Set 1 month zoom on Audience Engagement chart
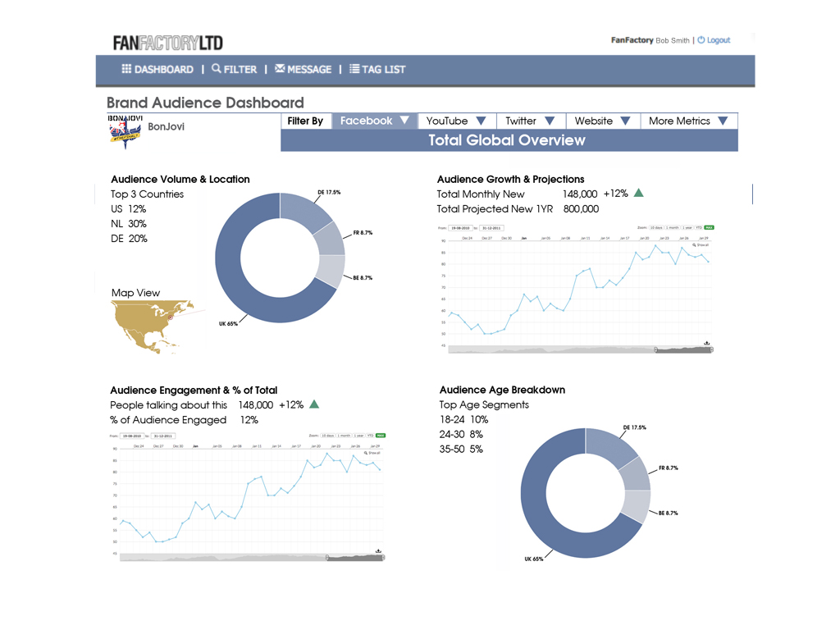 click(x=344, y=436)
